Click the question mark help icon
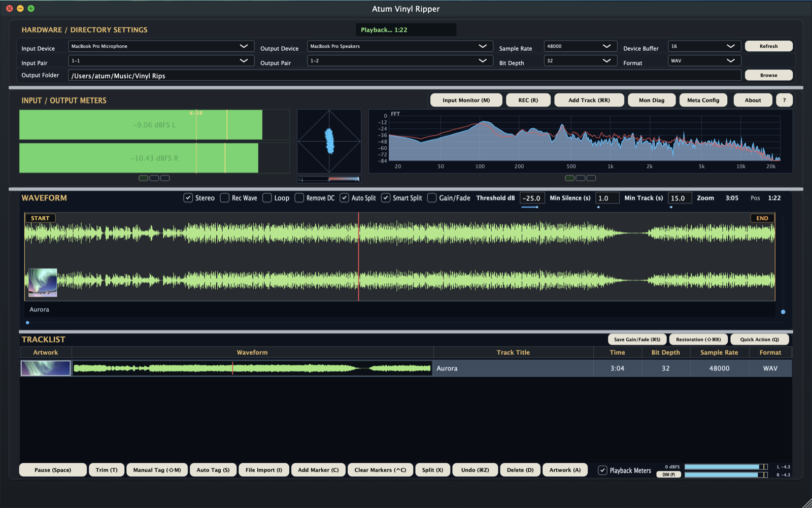812x508 pixels. pyautogui.click(x=784, y=100)
